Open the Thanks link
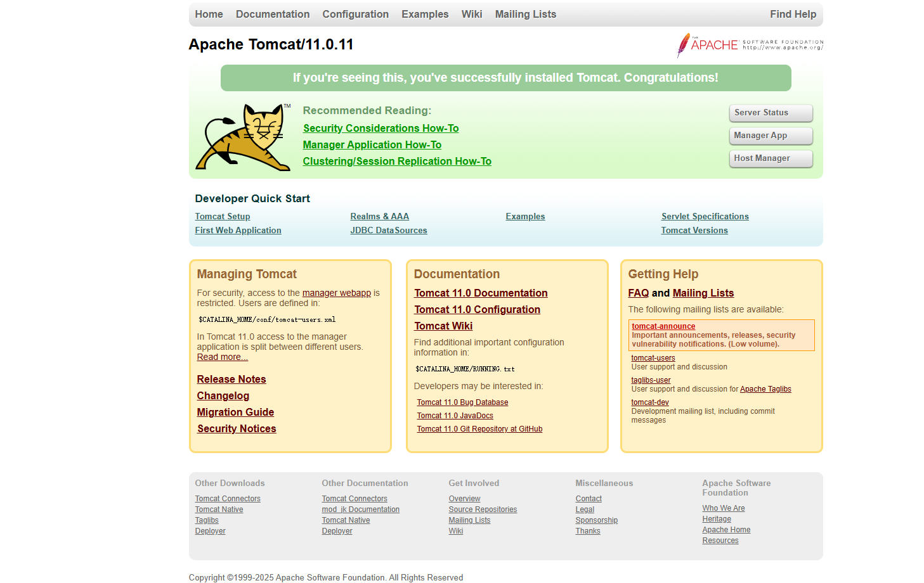Image resolution: width=924 pixels, height=583 pixels. [588, 531]
